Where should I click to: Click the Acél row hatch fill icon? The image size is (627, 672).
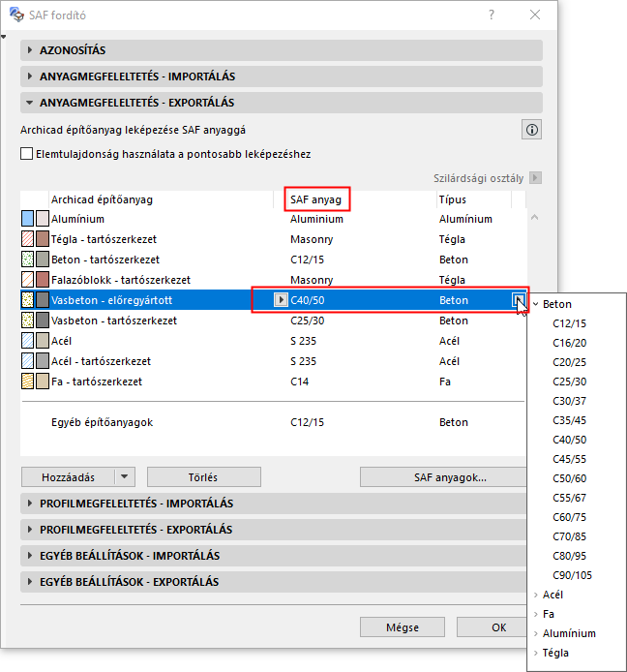[x=27, y=341]
